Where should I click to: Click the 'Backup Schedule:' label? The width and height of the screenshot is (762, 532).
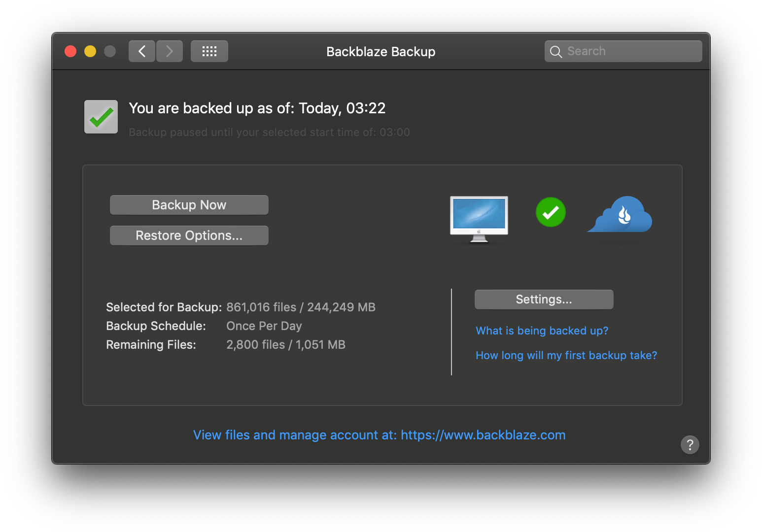click(x=156, y=326)
